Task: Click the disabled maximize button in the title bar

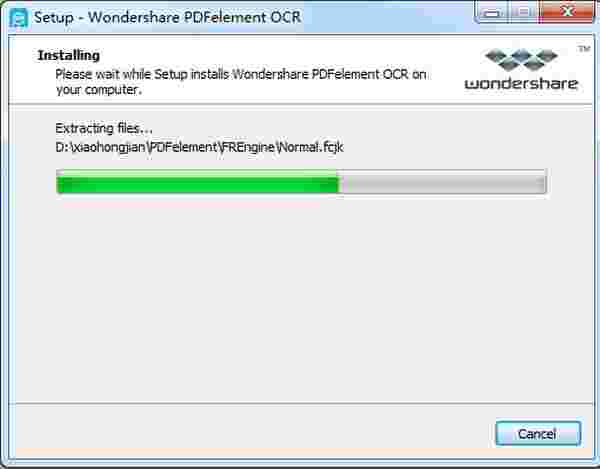Action: point(523,11)
